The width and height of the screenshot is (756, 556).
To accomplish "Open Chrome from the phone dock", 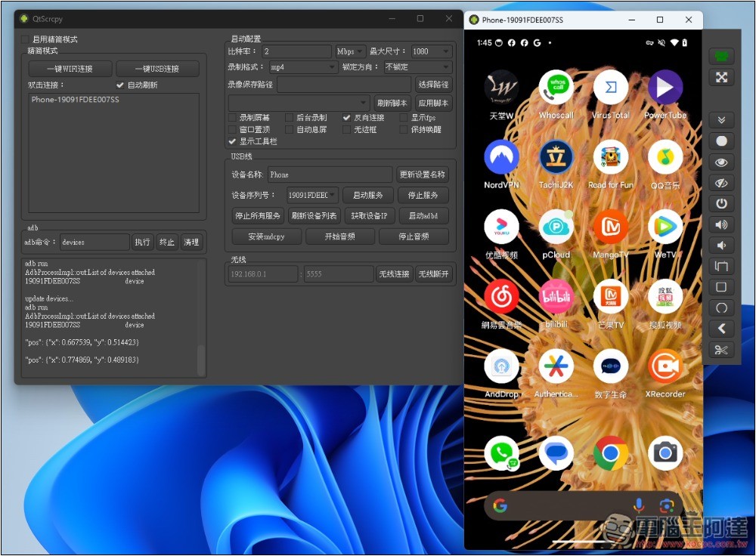I will [611, 453].
